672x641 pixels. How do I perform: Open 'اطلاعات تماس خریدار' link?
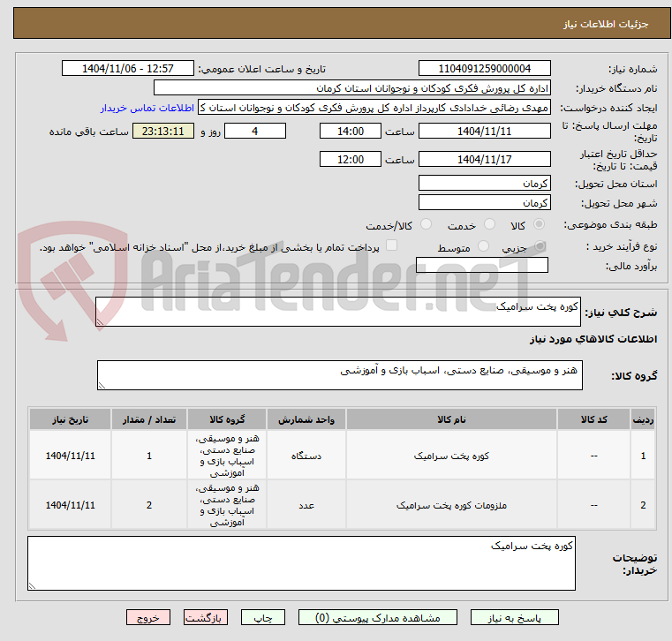pyautogui.click(x=147, y=108)
